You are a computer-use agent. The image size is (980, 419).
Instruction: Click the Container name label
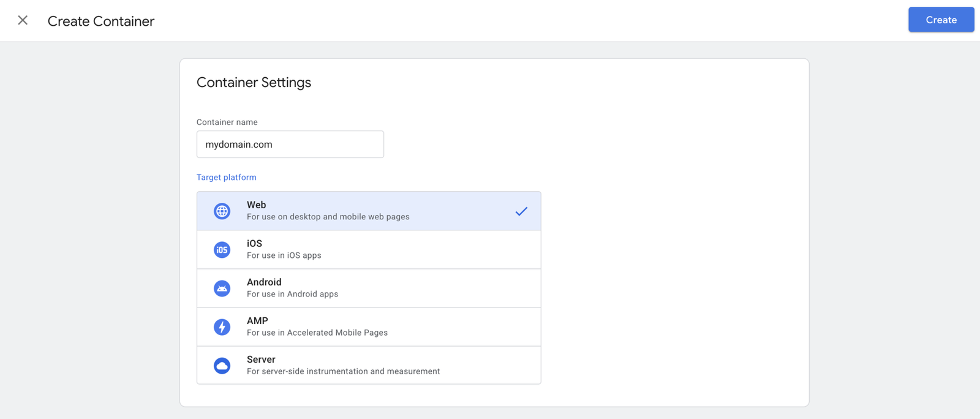pyautogui.click(x=227, y=122)
